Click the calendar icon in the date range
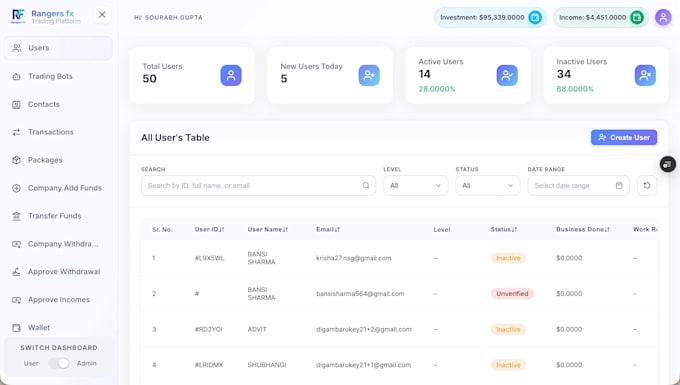This screenshot has width=680, height=385. [x=619, y=186]
